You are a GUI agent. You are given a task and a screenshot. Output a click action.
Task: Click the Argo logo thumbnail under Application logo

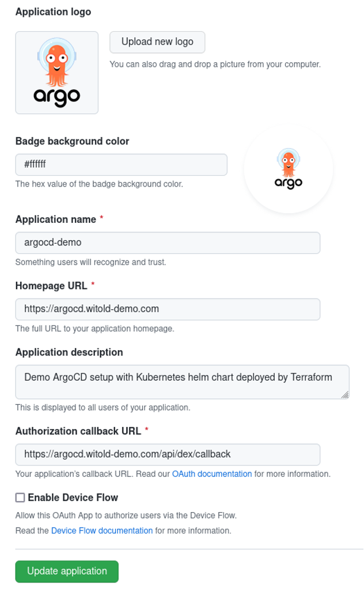(x=57, y=73)
